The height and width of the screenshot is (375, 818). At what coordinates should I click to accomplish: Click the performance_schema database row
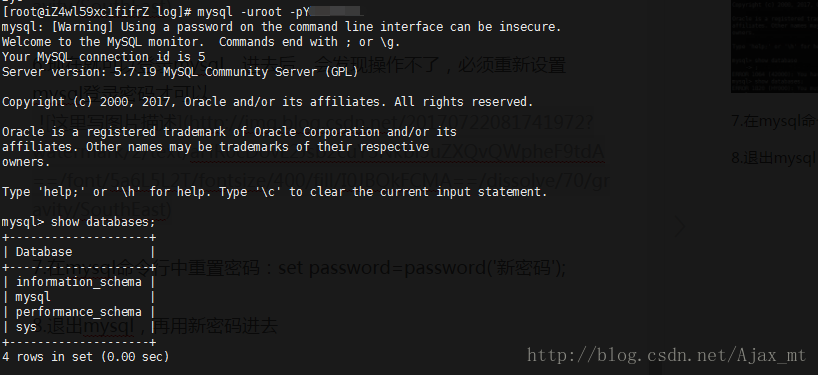click(x=79, y=312)
